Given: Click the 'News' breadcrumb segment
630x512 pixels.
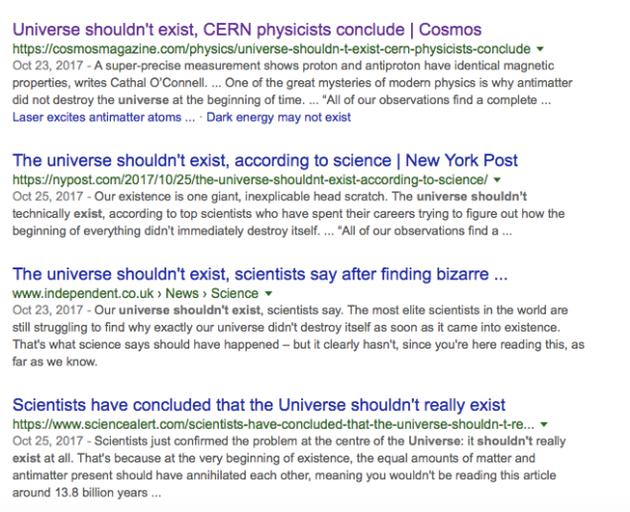Looking at the screenshot, I should click(x=182, y=293).
